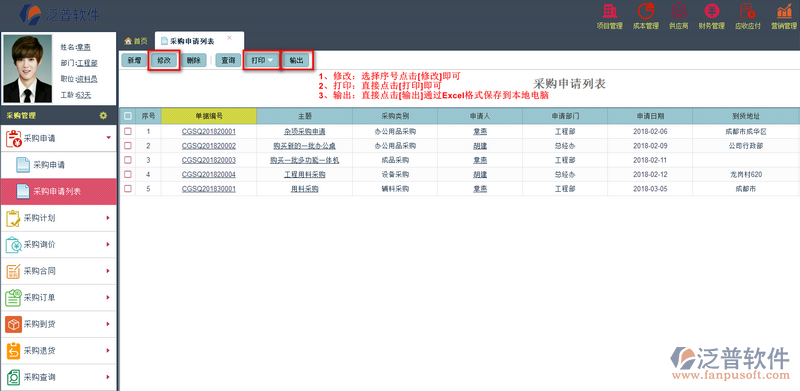The image size is (800, 391).
Task: Open document link CGSQ201820003
Action: [x=209, y=160]
